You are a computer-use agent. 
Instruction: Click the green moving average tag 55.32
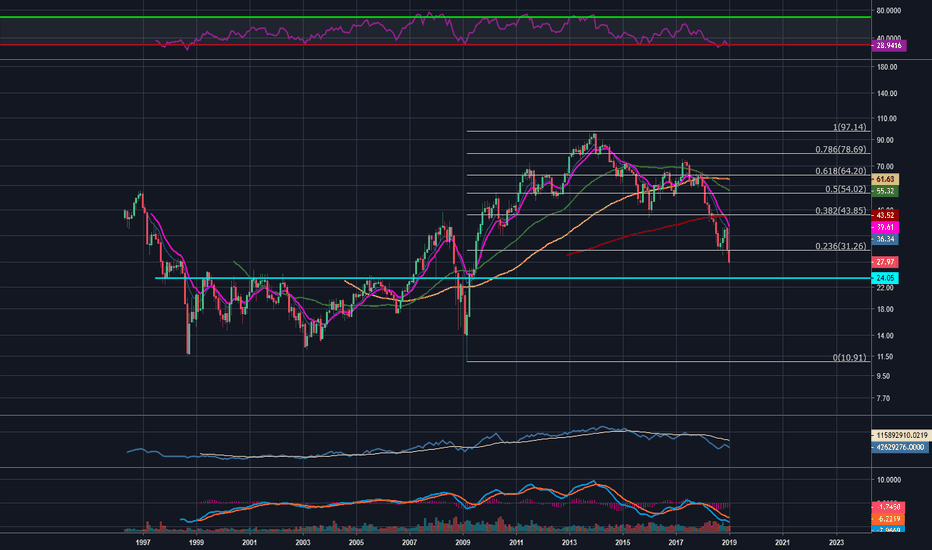click(885, 191)
